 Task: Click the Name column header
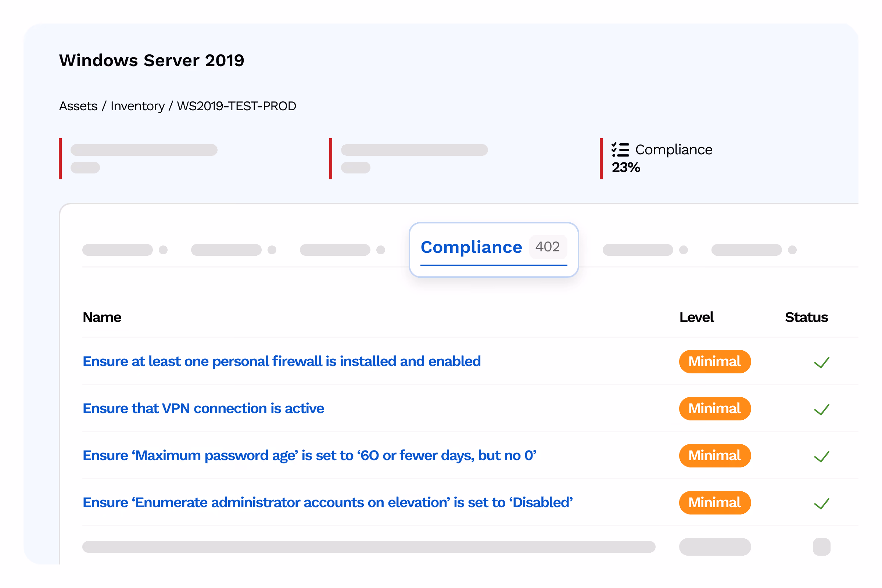coord(102,317)
